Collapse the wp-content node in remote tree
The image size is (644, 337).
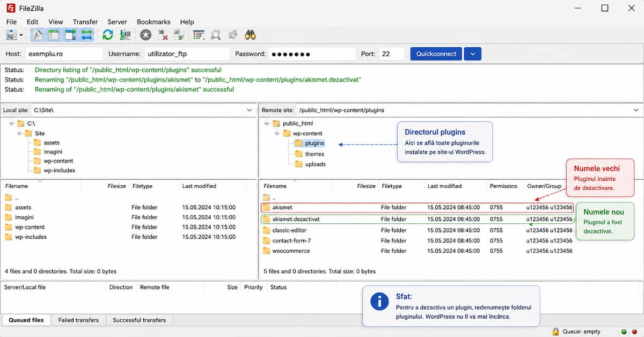pyautogui.click(x=277, y=134)
